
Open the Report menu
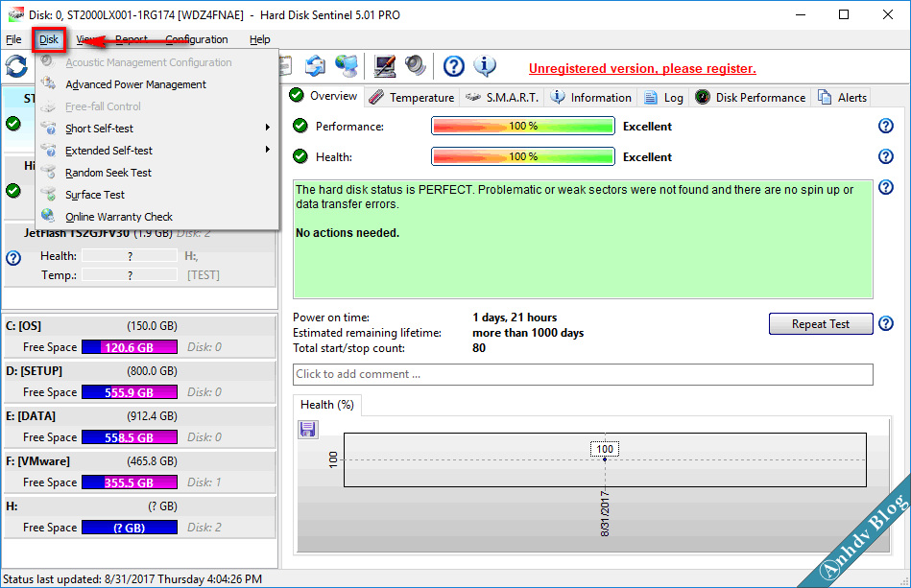click(x=132, y=39)
